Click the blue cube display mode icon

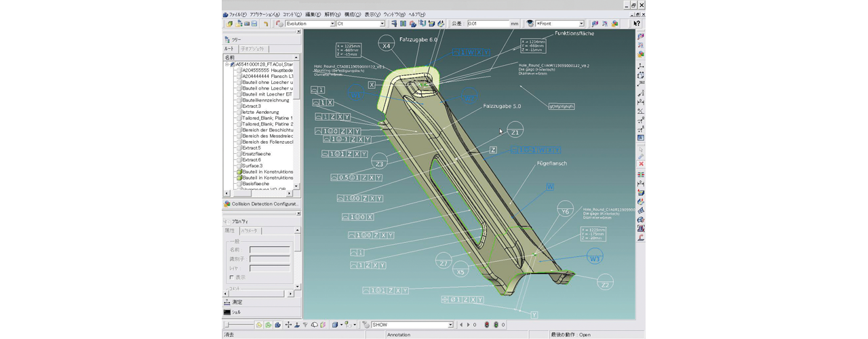pyautogui.click(x=335, y=325)
